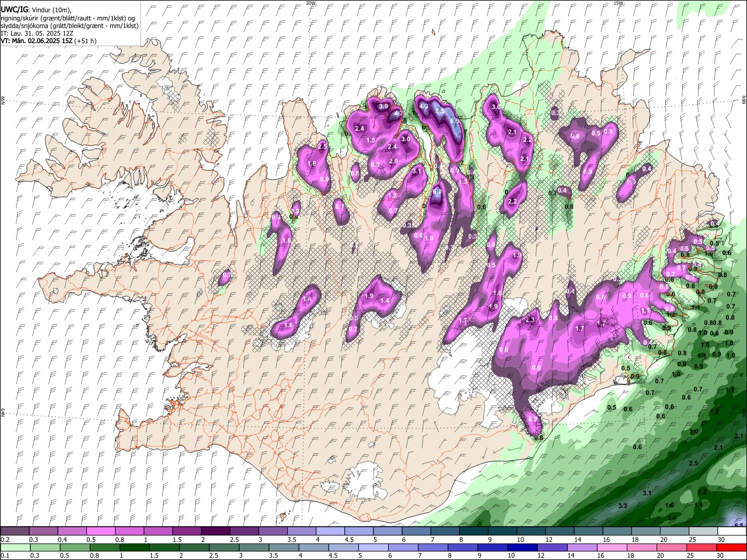Select the 'IT: Lau. 31. 05. 2025 12Z' line
747x560 pixels.
[x=37, y=33]
